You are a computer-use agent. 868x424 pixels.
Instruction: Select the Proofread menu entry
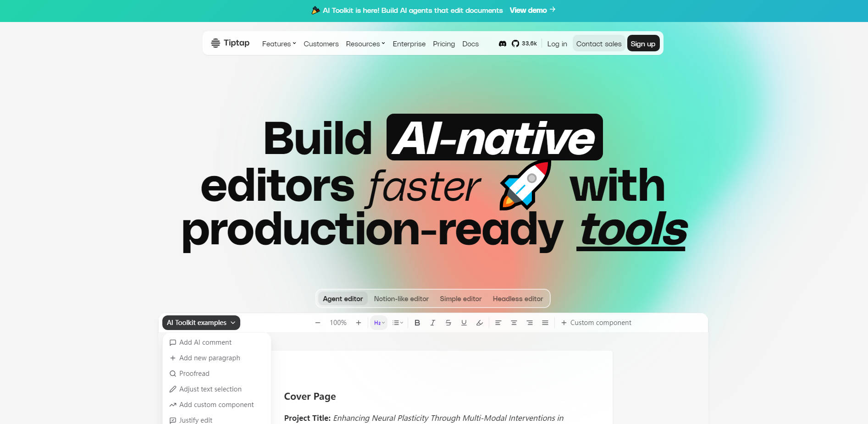(194, 374)
